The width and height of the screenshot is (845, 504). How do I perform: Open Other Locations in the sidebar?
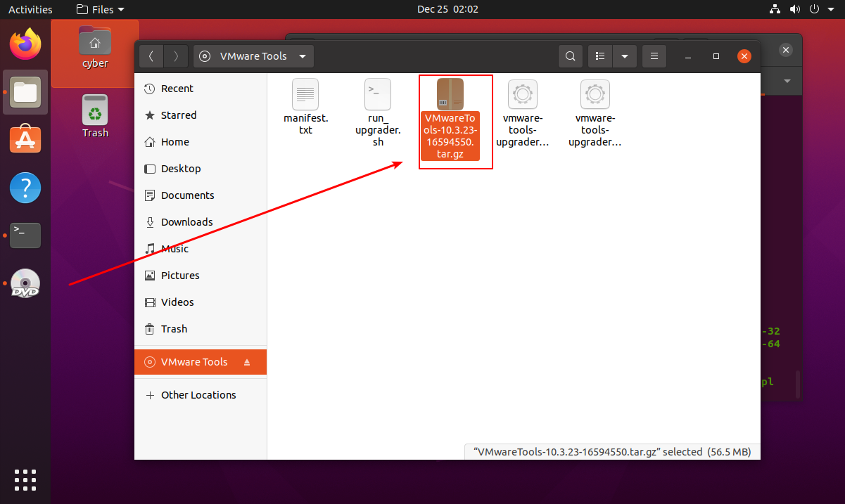tap(201, 395)
